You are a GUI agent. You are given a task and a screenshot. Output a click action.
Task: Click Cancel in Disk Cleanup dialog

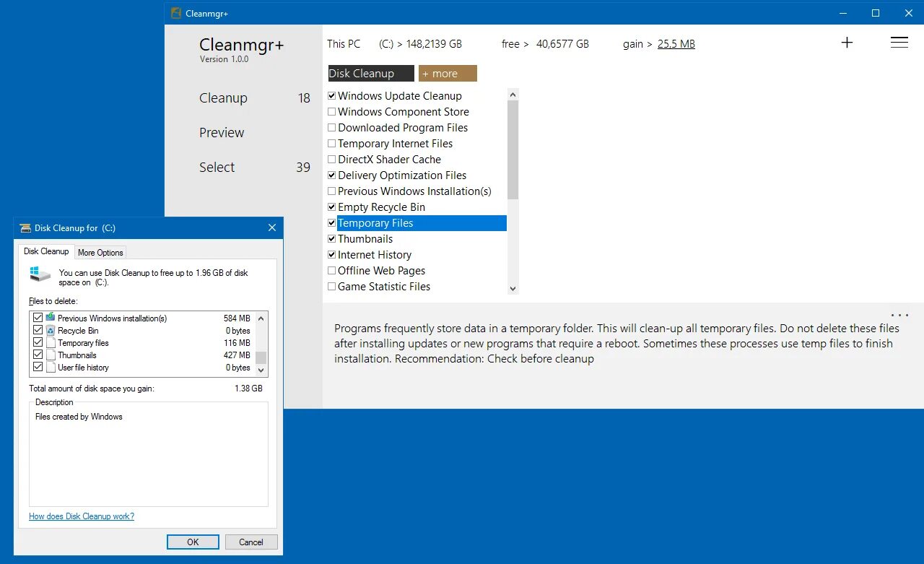tap(251, 542)
